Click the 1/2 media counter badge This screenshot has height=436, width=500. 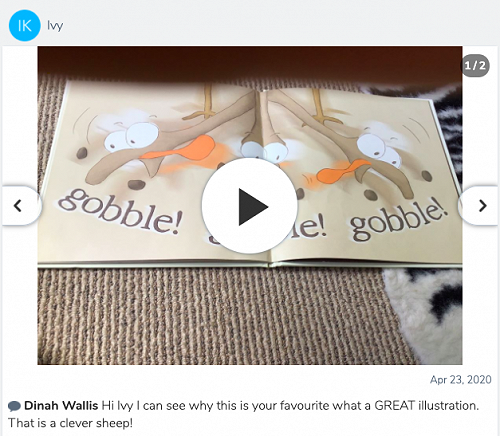coord(475,65)
